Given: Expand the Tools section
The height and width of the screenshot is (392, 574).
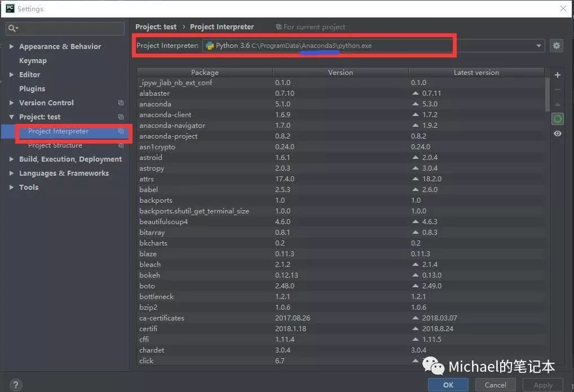Looking at the screenshot, I should 11,187.
